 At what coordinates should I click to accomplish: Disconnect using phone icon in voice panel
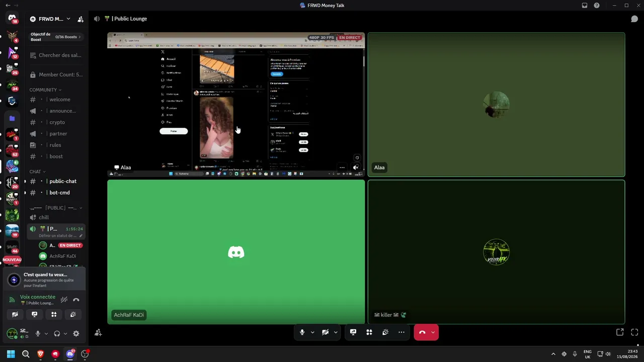76,300
